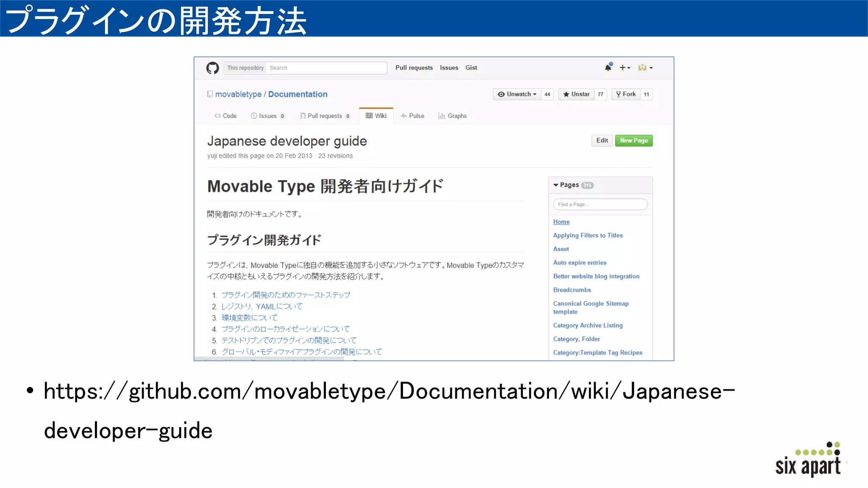Open link レジストリ、YAMLについて
The width and height of the screenshot is (868, 488).
pyautogui.click(x=262, y=306)
